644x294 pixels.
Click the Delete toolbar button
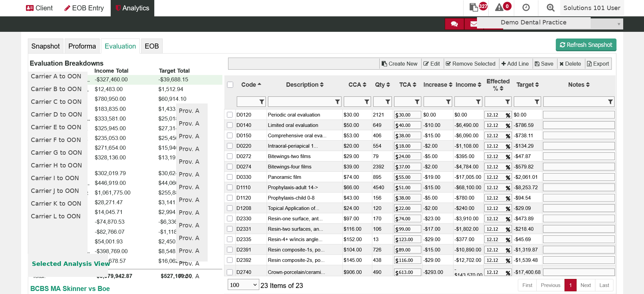click(x=570, y=64)
